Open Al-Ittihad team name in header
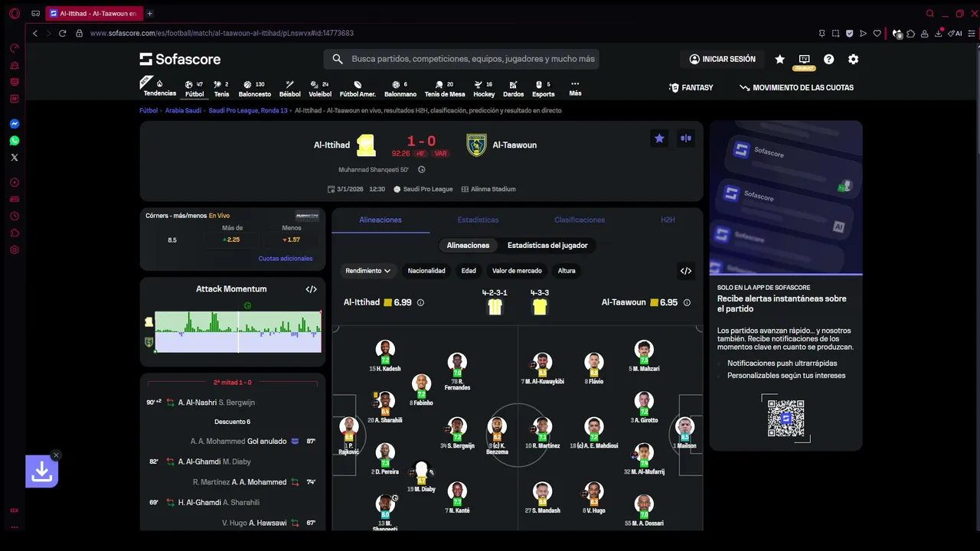 tap(332, 145)
